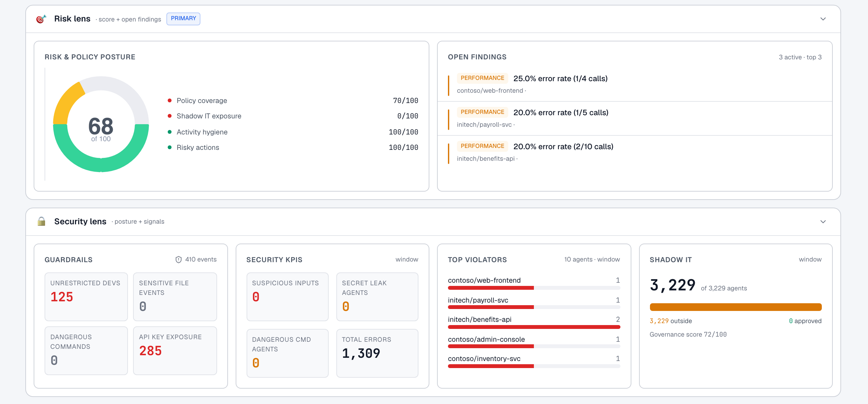Collapse the Security lens section chevron
868x404 pixels.
(823, 221)
